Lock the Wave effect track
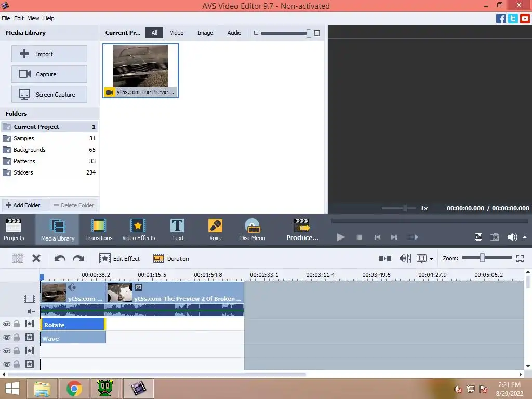 pyautogui.click(x=17, y=337)
